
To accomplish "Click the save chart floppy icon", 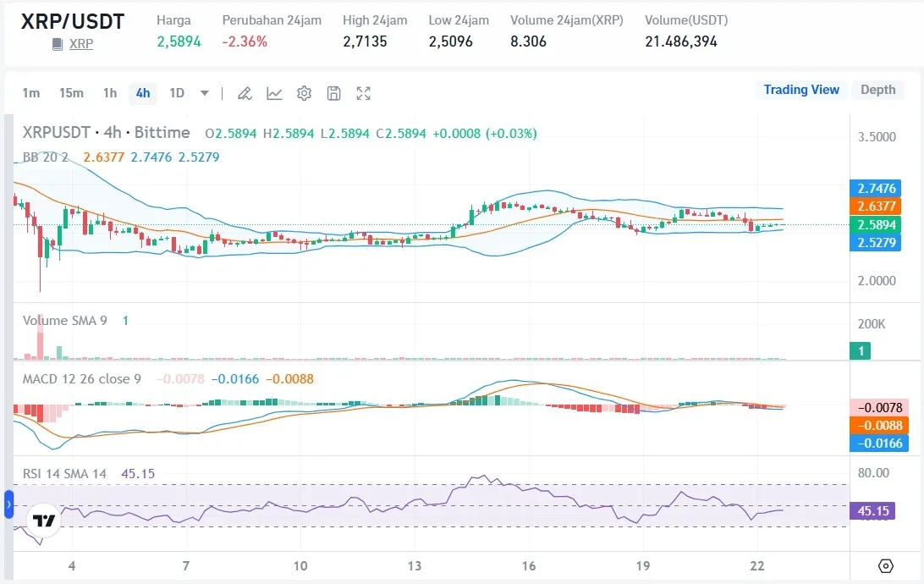I will pos(333,93).
